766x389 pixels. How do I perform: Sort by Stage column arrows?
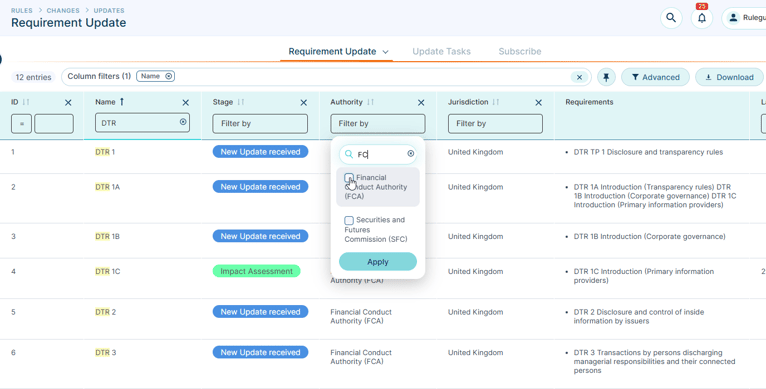[240, 102]
